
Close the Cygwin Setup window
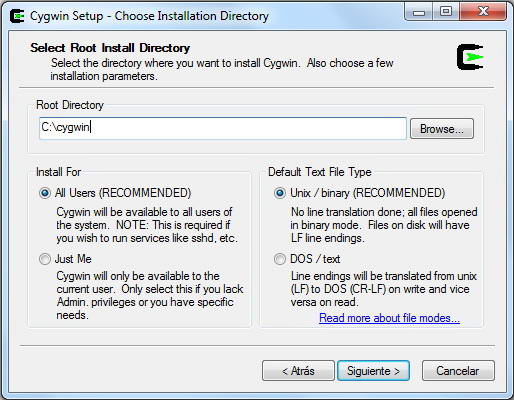pos(483,12)
